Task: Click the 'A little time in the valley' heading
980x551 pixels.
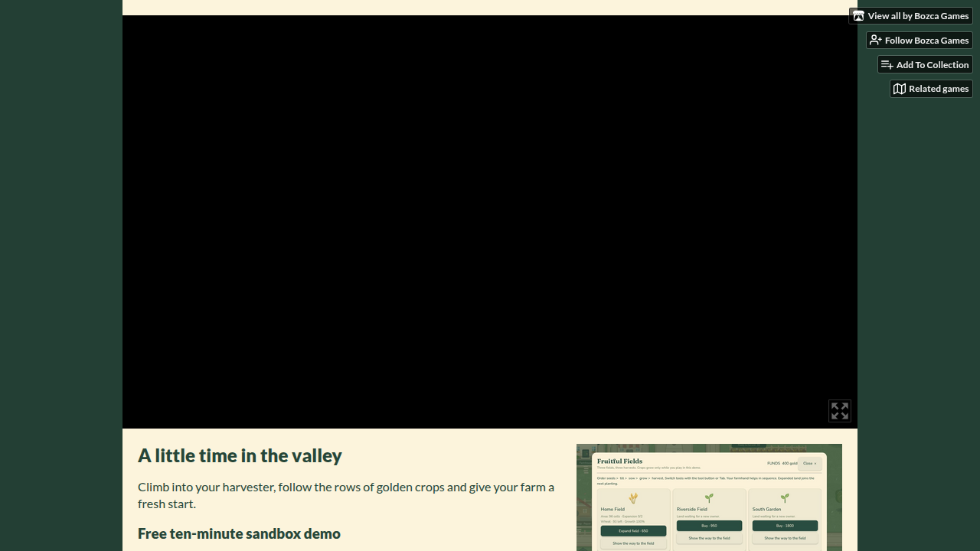Action: (x=240, y=455)
